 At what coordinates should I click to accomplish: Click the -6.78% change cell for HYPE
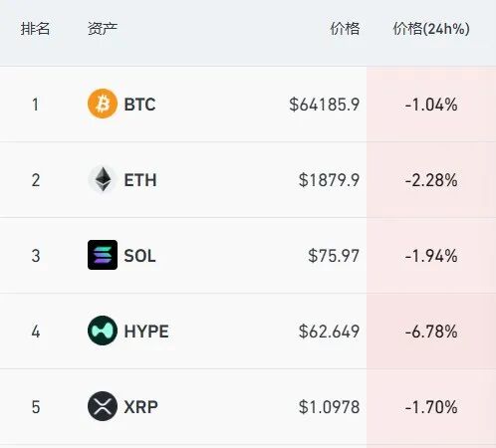[x=431, y=332]
